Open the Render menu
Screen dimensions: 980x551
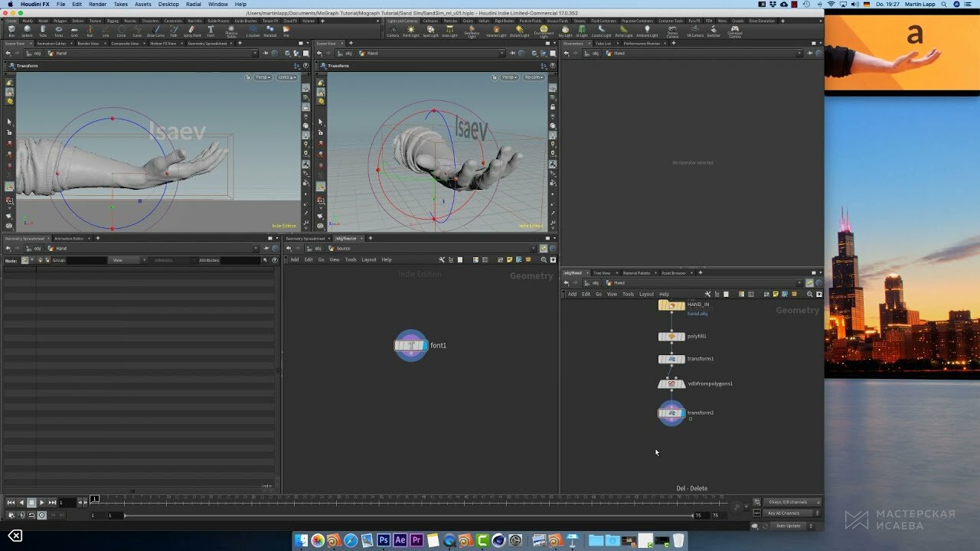pos(97,4)
